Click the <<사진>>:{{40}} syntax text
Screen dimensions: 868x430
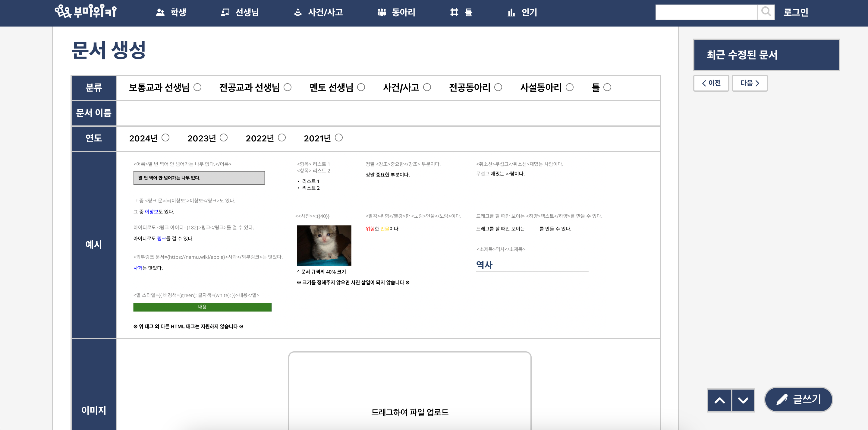click(312, 216)
